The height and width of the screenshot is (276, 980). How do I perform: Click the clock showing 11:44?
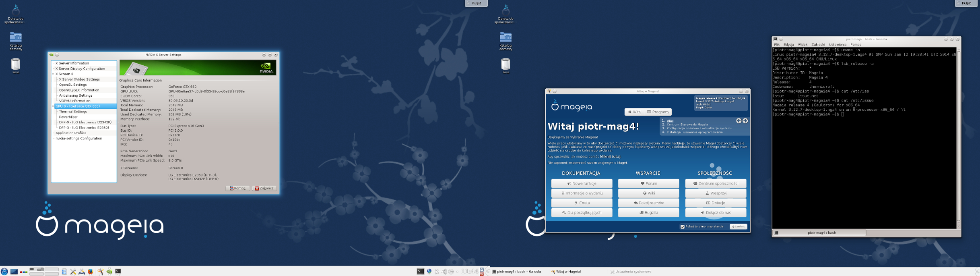click(469, 272)
